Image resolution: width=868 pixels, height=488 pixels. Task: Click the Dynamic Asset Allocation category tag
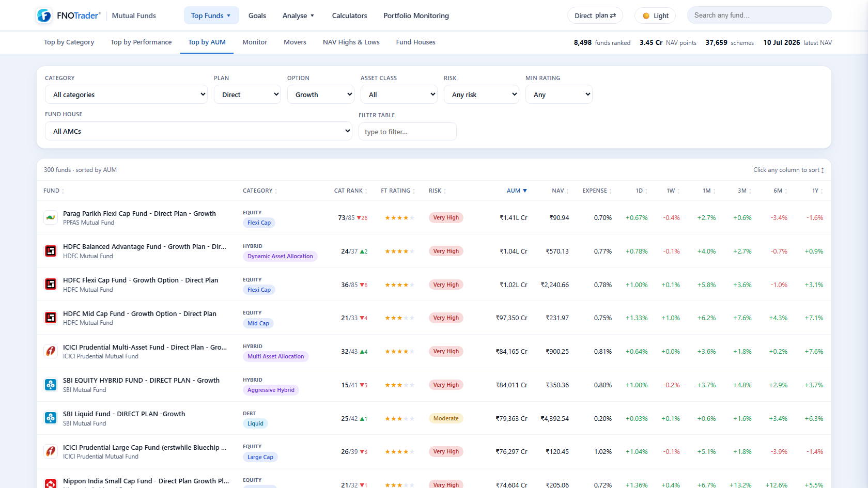coord(280,257)
